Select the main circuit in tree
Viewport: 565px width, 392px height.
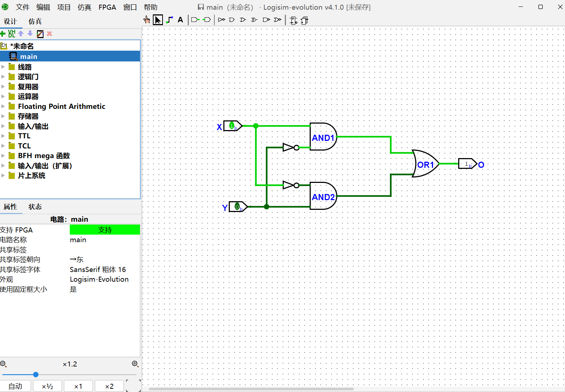point(70,56)
